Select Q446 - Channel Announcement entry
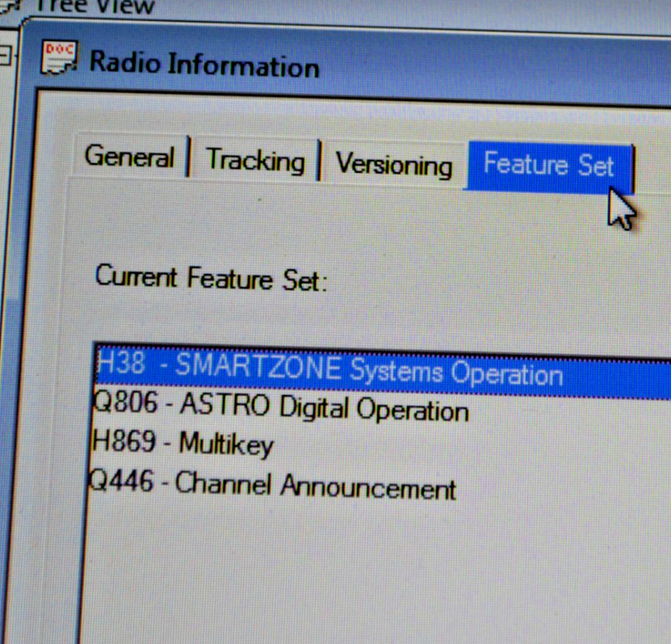671x644 pixels. (x=273, y=485)
